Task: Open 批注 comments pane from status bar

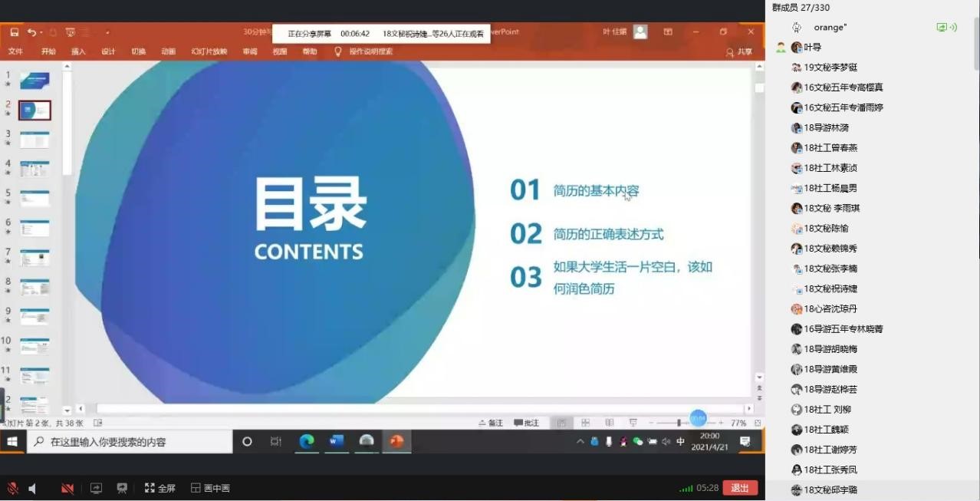Action: point(526,423)
